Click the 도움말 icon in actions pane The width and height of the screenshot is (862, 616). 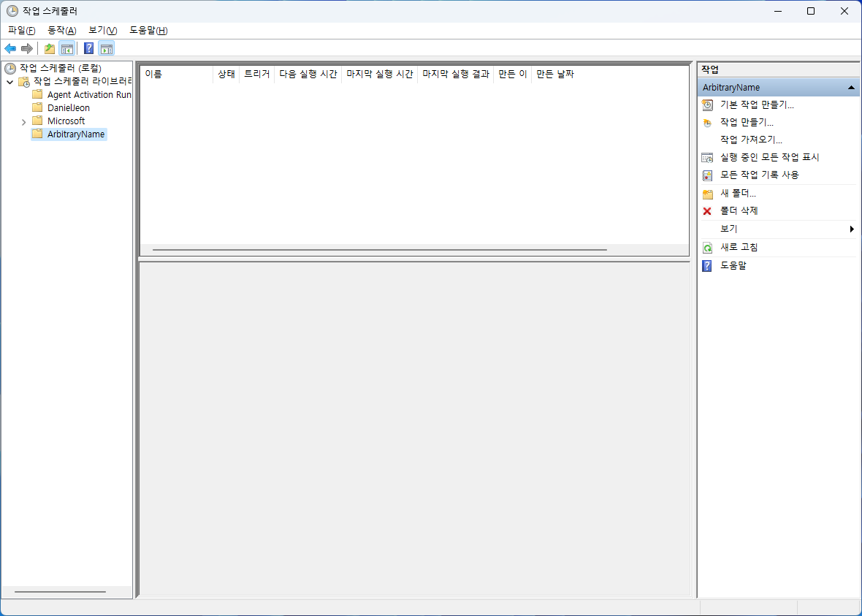click(x=708, y=266)
